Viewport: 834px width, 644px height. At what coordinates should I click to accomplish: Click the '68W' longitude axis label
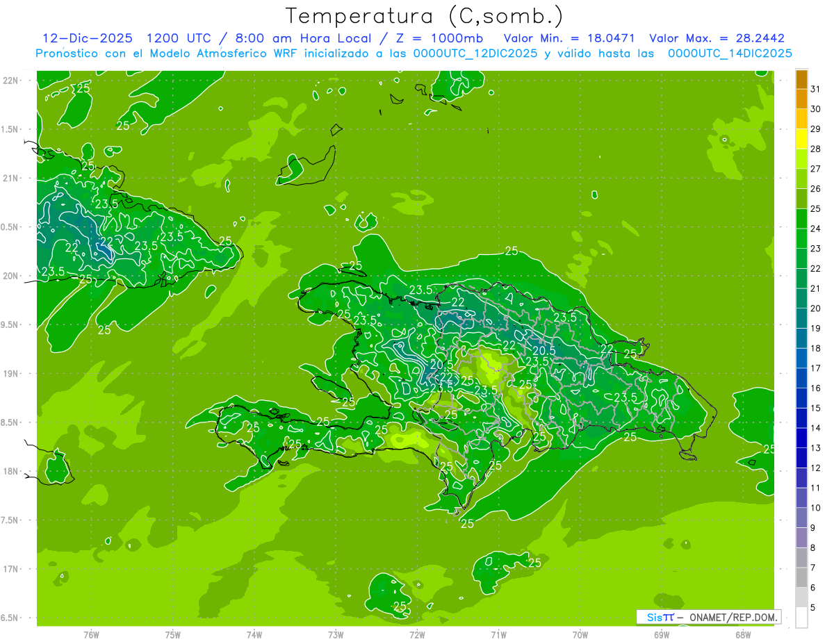click(743, 634)
